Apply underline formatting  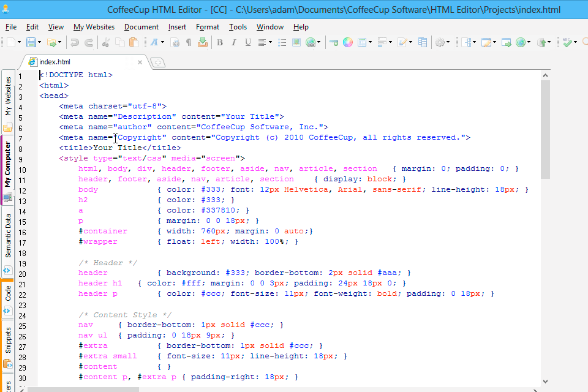[x=248, y=42]
